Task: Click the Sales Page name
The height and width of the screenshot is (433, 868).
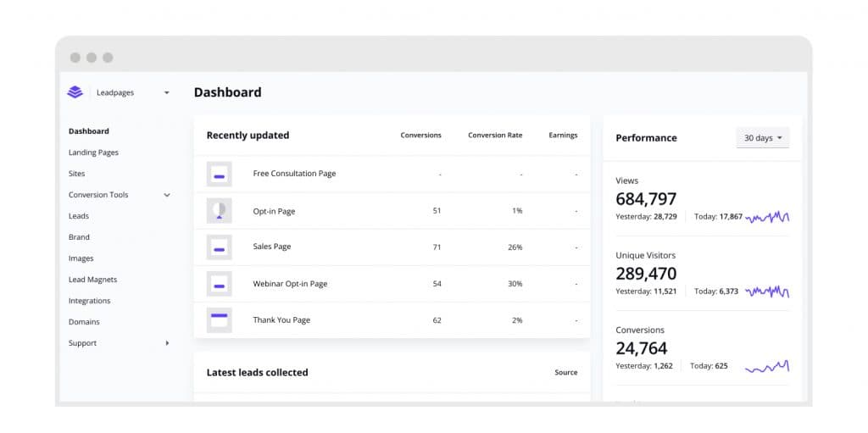Action: pos(272,247)
